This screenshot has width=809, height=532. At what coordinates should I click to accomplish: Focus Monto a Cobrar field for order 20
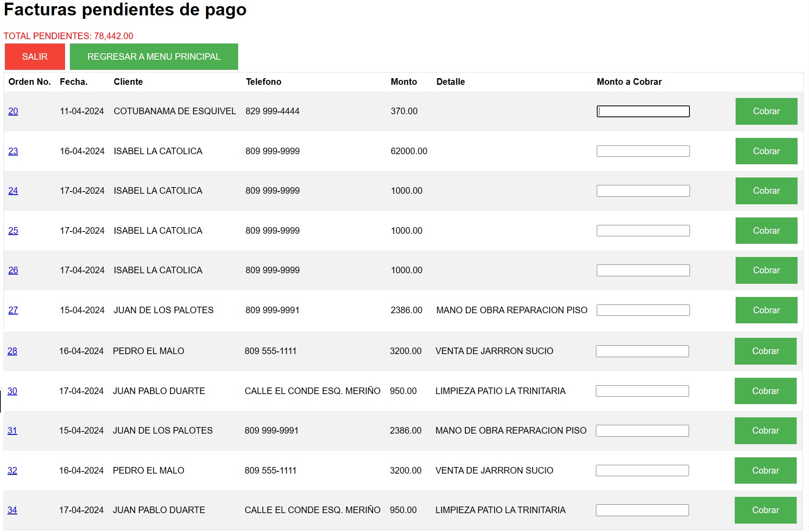click(643, 112)
